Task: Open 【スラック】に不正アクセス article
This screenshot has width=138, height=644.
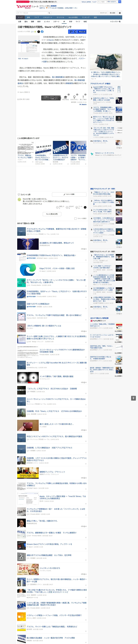Action: (x=52, y=389)
